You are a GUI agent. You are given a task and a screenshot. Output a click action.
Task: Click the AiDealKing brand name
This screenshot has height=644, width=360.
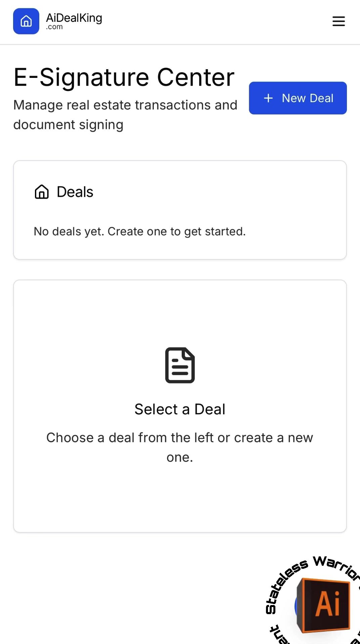pyautogui.click(x=74, y=18)
